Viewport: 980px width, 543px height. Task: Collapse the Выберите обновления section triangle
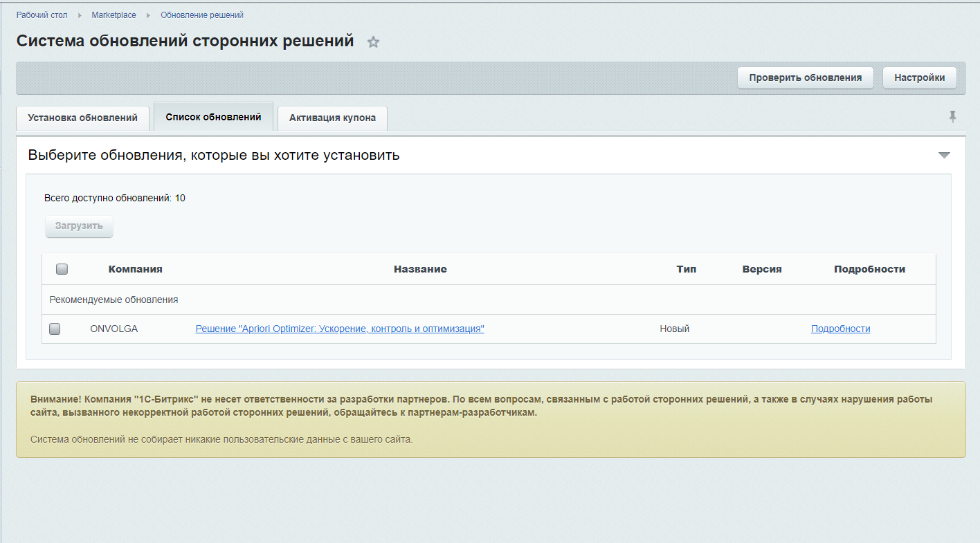944,155
